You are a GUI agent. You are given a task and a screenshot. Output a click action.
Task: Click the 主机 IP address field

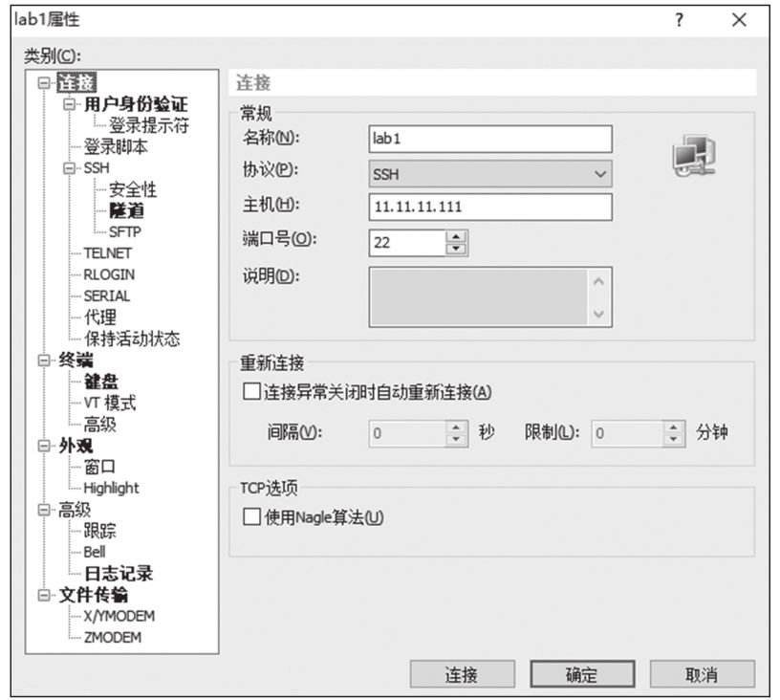(x=489, y=207)
